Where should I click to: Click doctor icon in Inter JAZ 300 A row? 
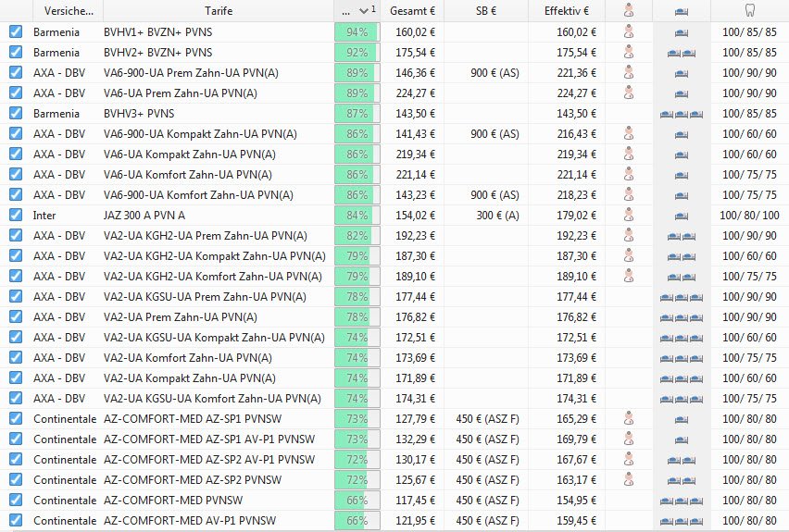click(629, 215)
